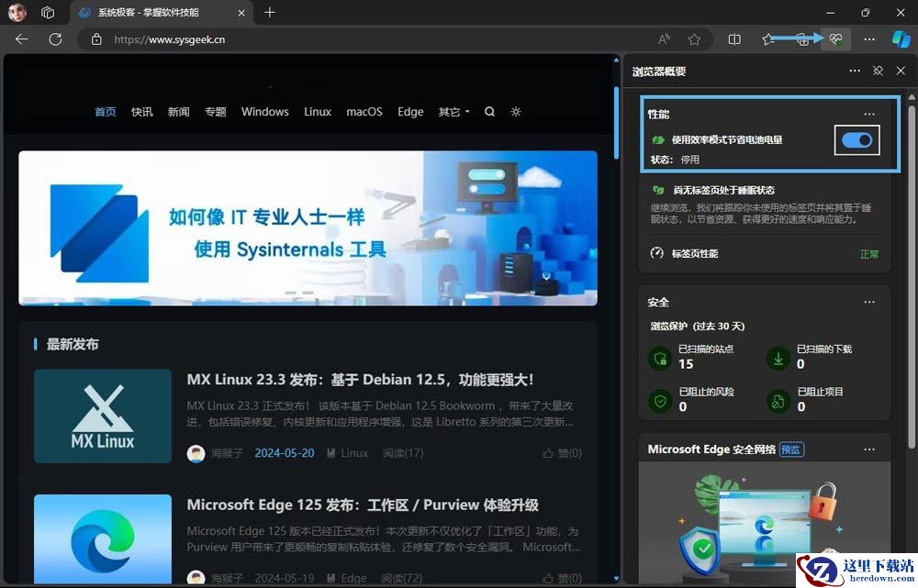Open Browser essentials heart icon

coord(835,39)
